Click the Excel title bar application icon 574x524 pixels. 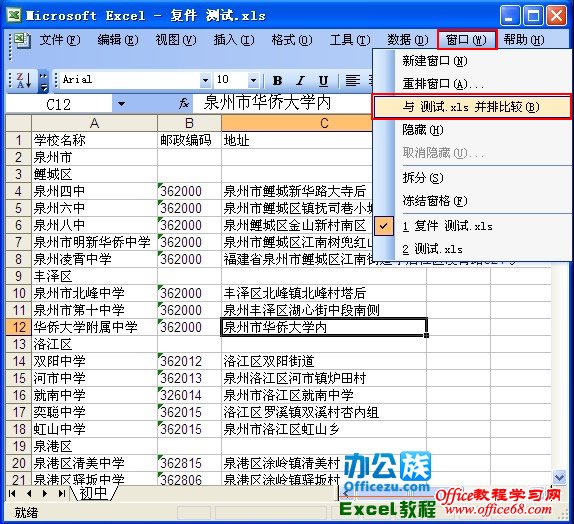point(14,15)
